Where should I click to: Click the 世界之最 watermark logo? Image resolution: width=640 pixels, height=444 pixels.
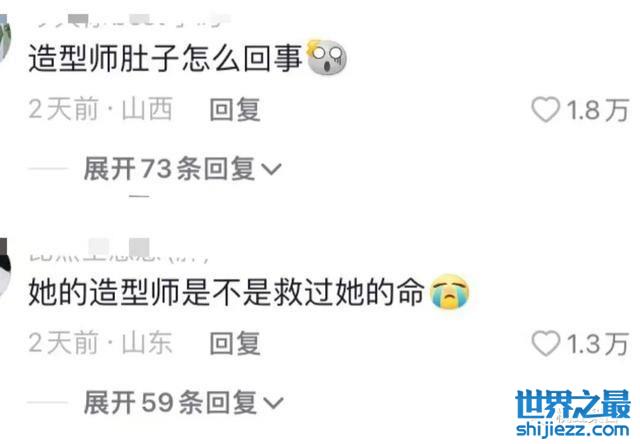pos(573,404)
